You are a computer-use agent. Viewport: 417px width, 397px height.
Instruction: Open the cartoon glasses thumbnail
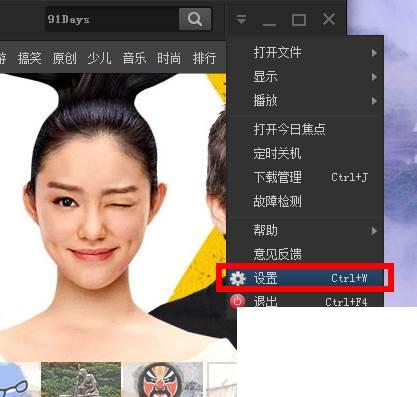18,380
